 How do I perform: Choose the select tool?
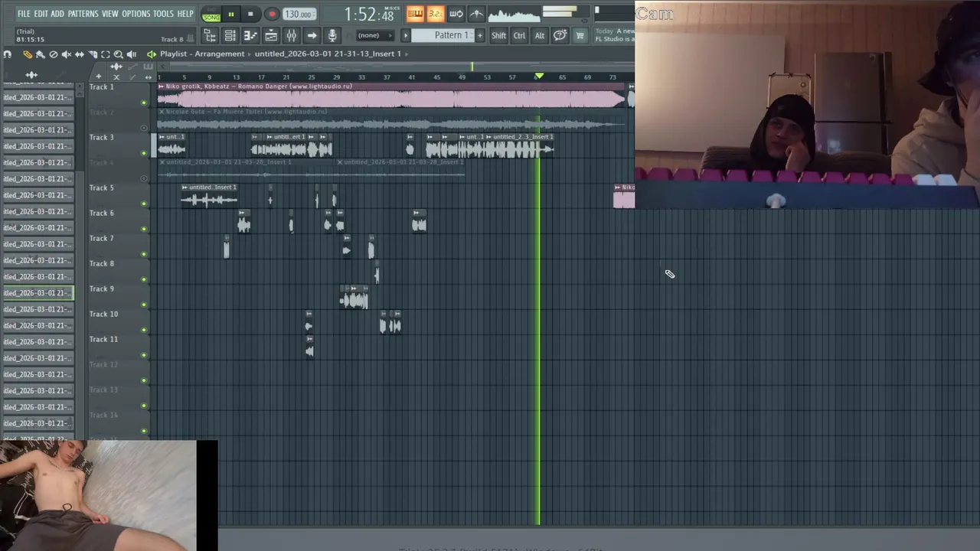105,54
